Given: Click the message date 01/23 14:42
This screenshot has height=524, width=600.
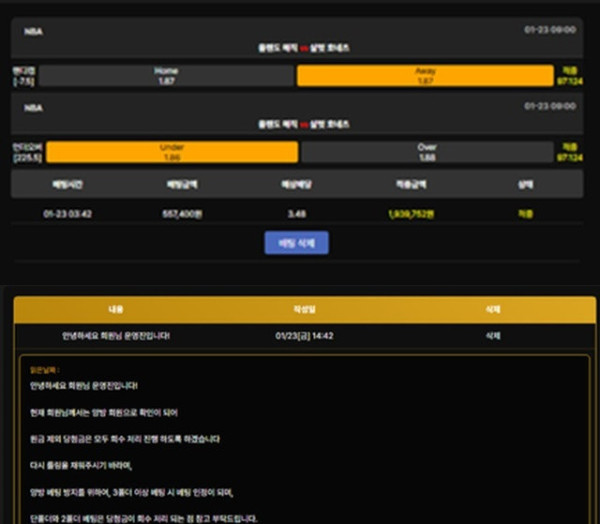Looking at the screenshot, I should click(x=302, y=335).
